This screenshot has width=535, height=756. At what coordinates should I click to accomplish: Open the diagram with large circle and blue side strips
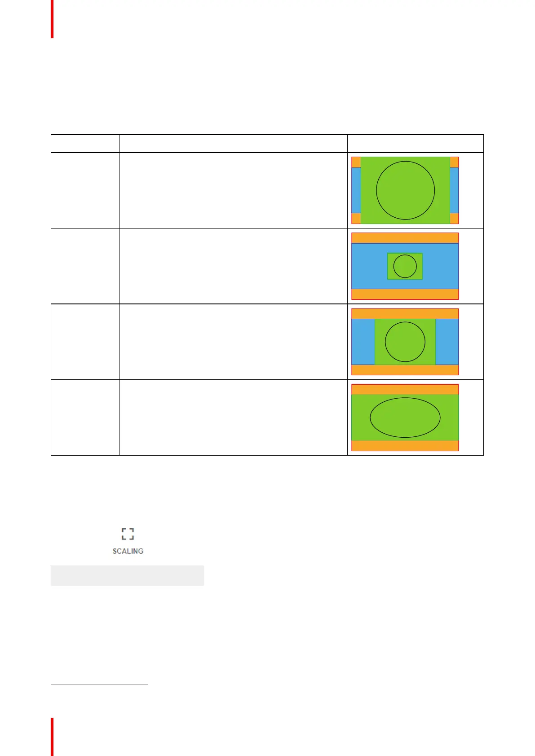point(405,190)
